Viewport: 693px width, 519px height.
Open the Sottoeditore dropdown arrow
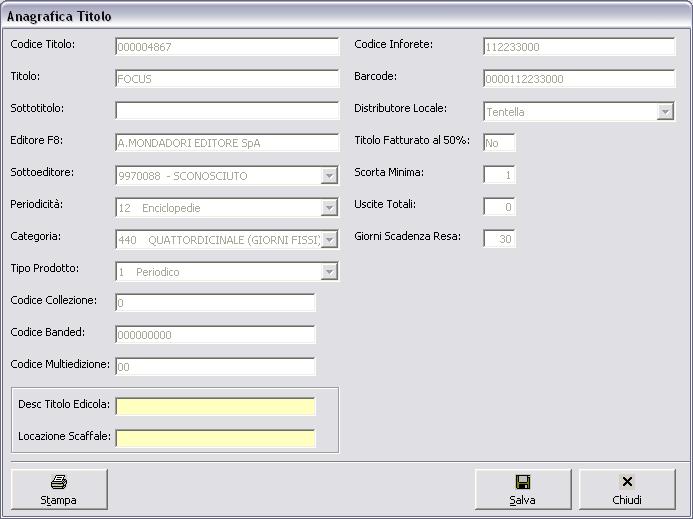coord(329,176)
